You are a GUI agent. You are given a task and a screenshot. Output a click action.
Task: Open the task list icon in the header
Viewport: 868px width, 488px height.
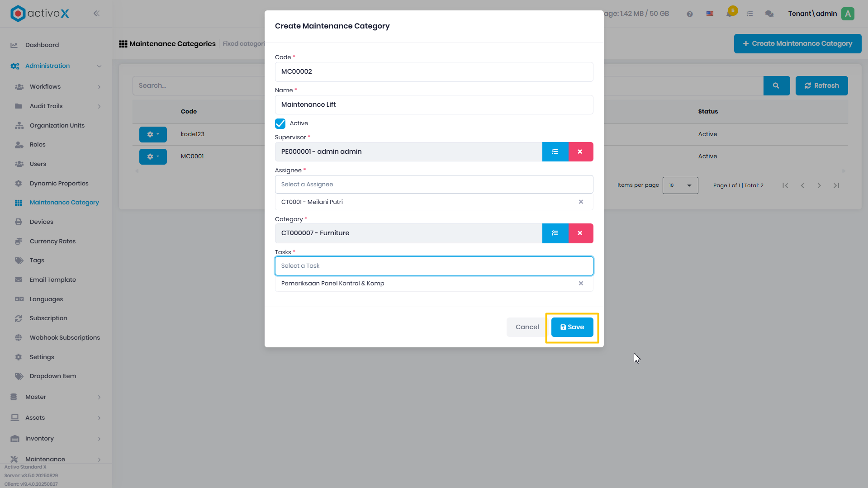tap(749, 14)
